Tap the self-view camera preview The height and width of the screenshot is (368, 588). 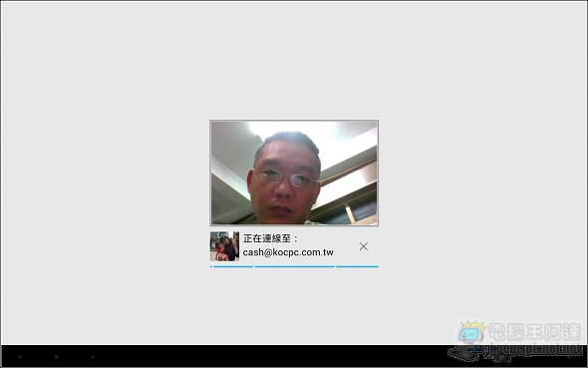pos(294,173)
